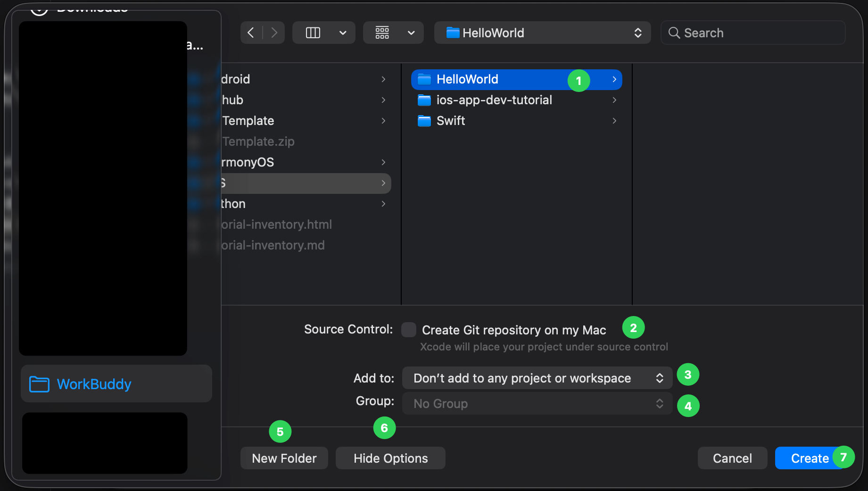Go back with the left chevron

[251, 33]
